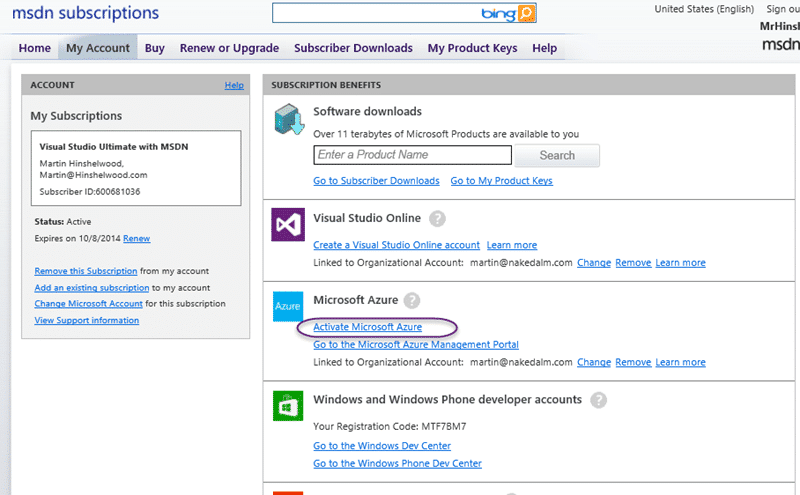Click Create a Visual Studio Online account
This screenshot has height=495, width=800.
click(x=396, y=245)
